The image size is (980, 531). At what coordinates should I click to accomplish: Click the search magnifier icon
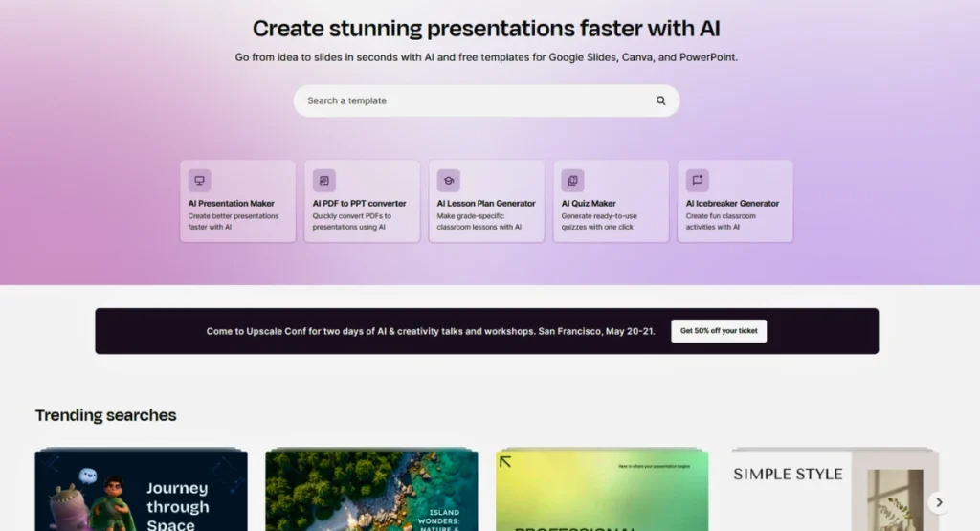660,100
